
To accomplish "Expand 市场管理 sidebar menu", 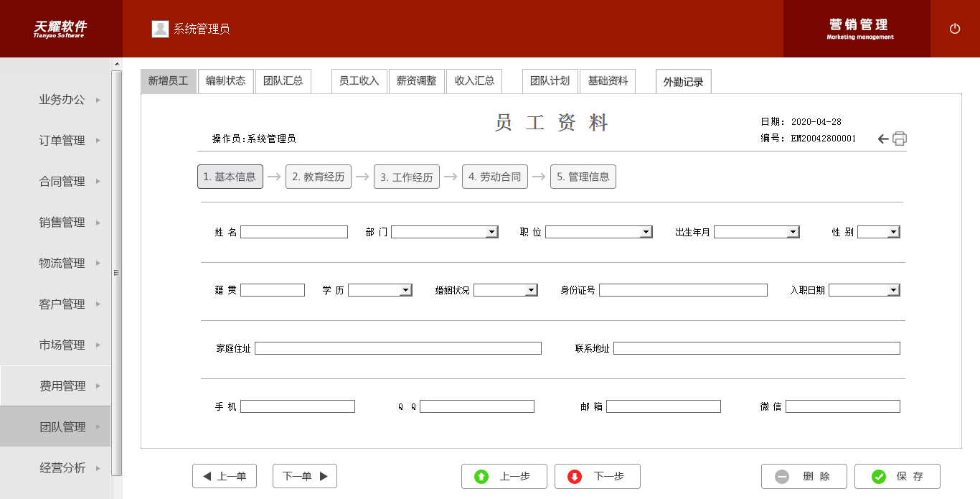I will point(55,345).
